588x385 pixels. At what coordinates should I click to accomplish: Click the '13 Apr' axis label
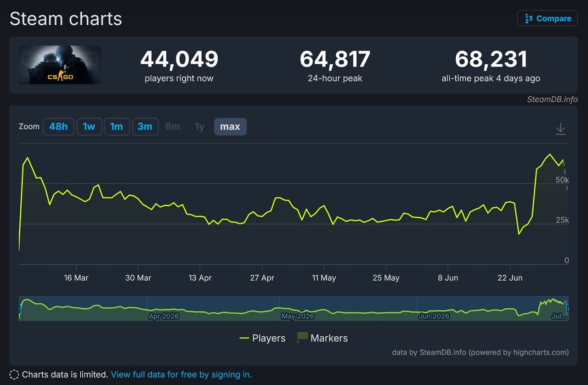coord(200,278)
